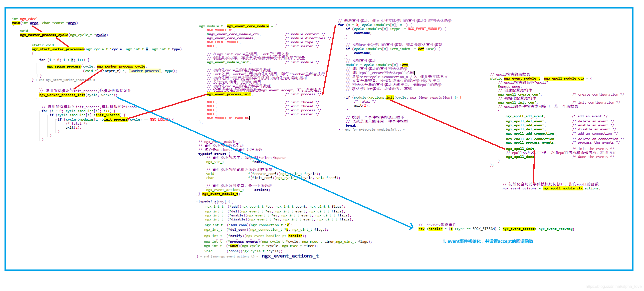Image resolution: width=644 pixels, height=291 pixels.
Task: Click highlighted ngx_event_core_module identifier
Action: pyautogui.click(x=248, y=26)
